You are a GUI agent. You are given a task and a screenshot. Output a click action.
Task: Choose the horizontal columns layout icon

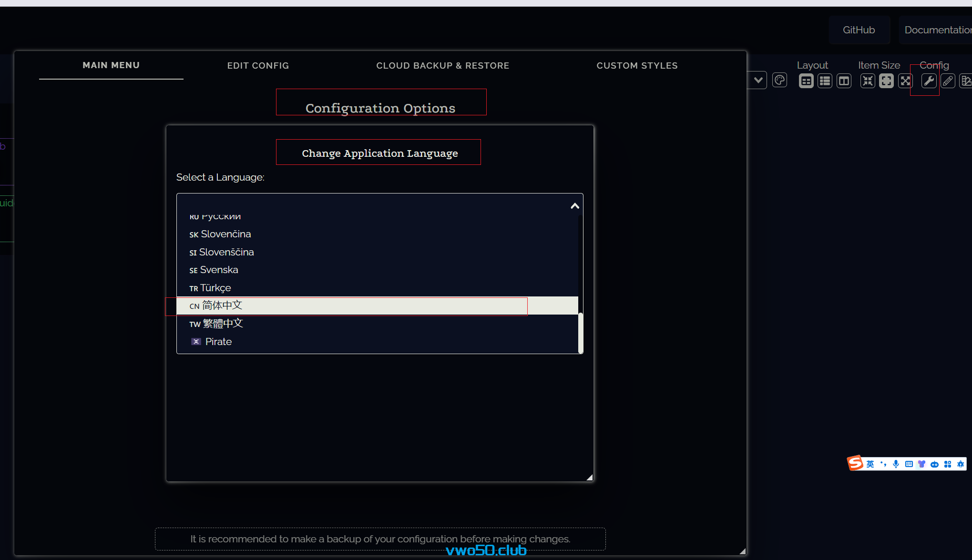[844, 81]
